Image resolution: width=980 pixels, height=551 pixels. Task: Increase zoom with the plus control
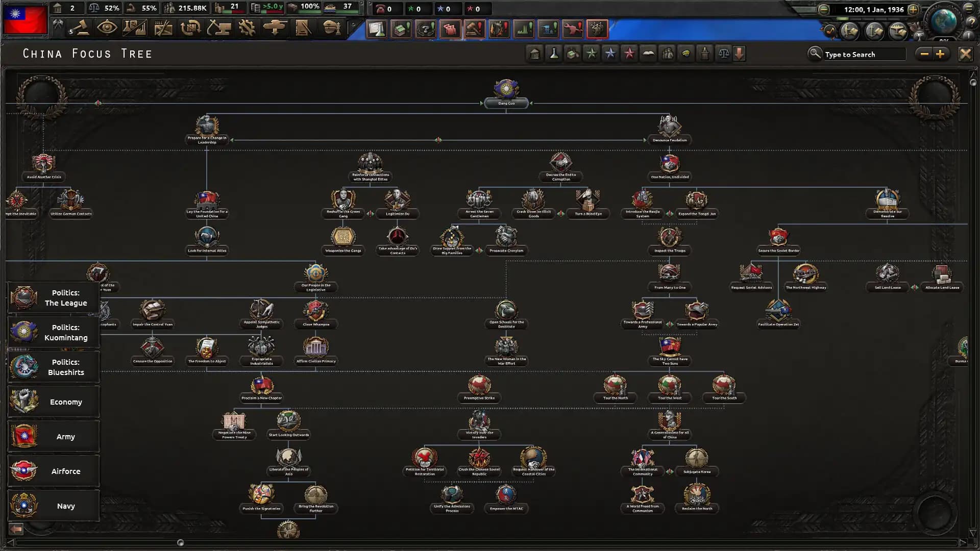click(x=941, y=54)
